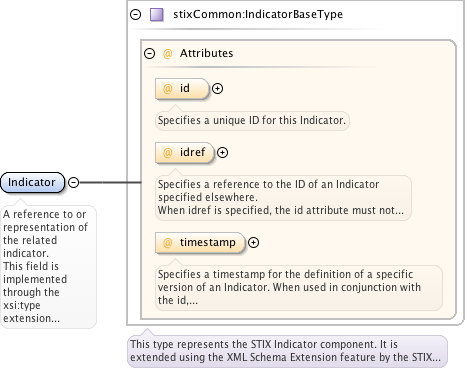Select the timestamp attribute node

[x=200, y=243]
